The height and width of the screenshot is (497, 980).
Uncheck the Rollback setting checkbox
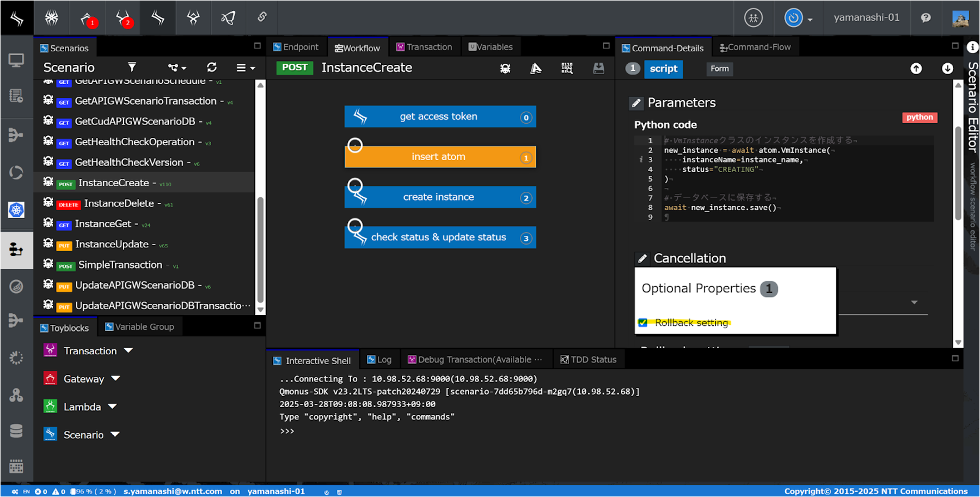(x=643, y=323)
